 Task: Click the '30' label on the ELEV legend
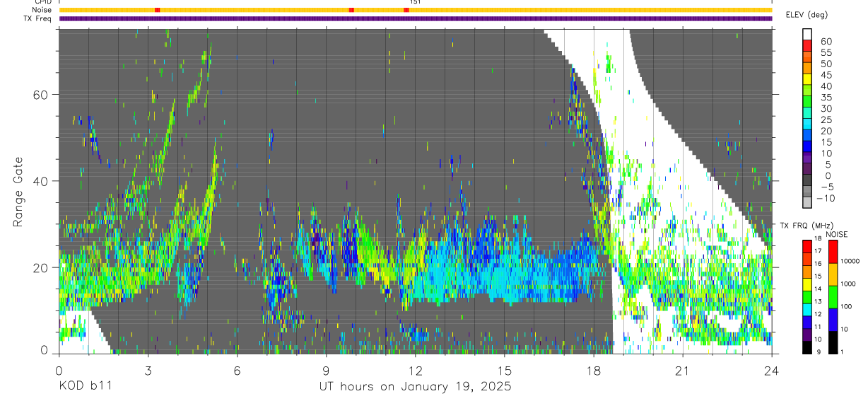pyautogui.click(x=826, y=108)
